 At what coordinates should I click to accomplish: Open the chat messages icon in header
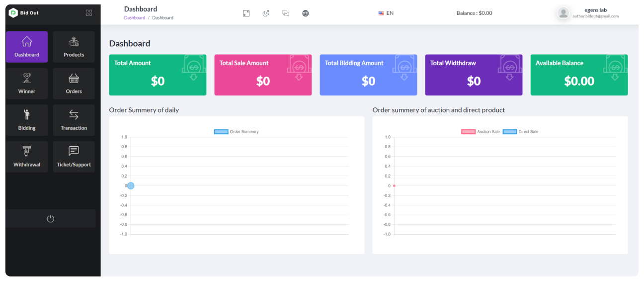click(286, 13)
